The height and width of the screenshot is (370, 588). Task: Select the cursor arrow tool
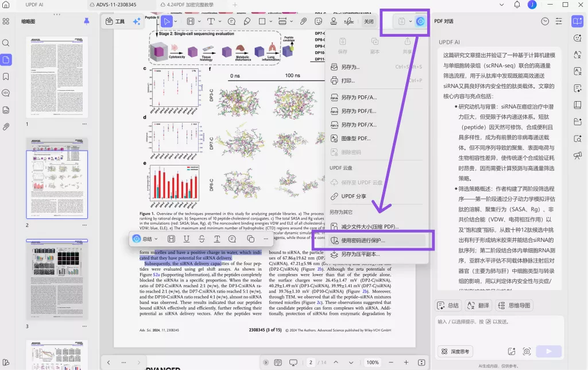pyautogui.click(x=167, y=21)
